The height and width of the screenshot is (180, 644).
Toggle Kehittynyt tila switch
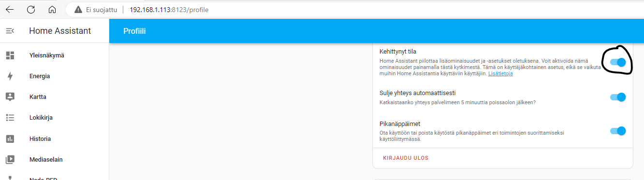[x=618, y=62]
